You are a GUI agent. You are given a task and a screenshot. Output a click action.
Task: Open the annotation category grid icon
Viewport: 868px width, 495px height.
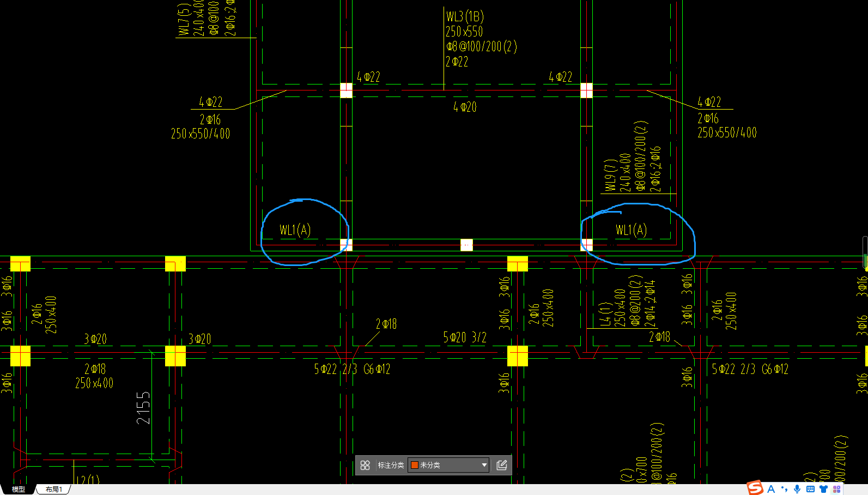tap(365, 465)
